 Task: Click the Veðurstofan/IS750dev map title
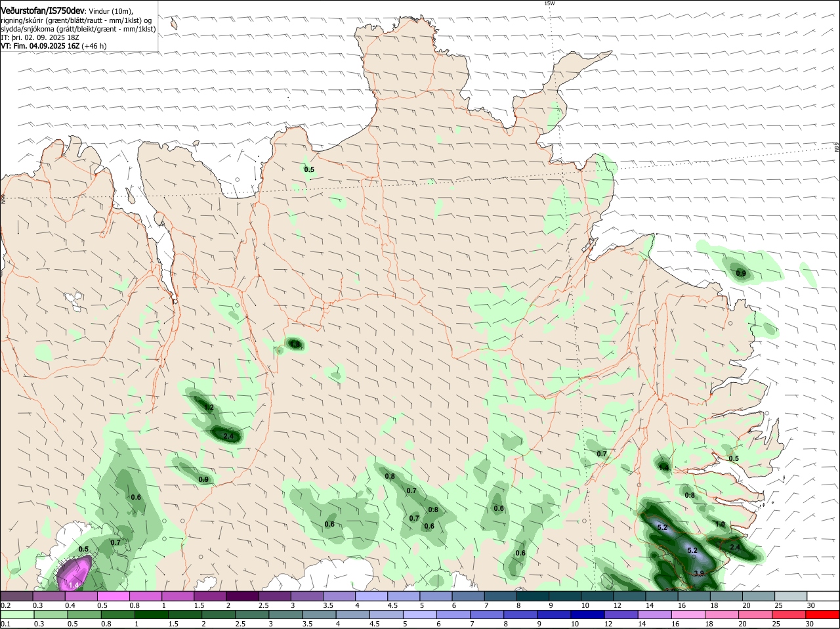tap(42, 11)
